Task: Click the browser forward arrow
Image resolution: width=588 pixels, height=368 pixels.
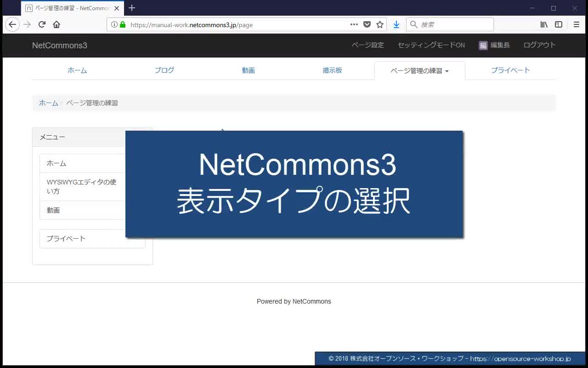Action: point(27,24)
